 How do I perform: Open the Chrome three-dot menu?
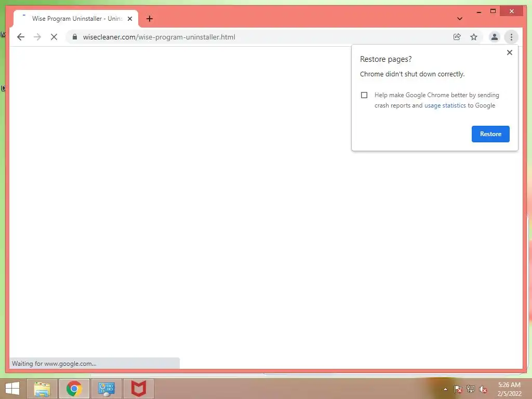[511, 37]
